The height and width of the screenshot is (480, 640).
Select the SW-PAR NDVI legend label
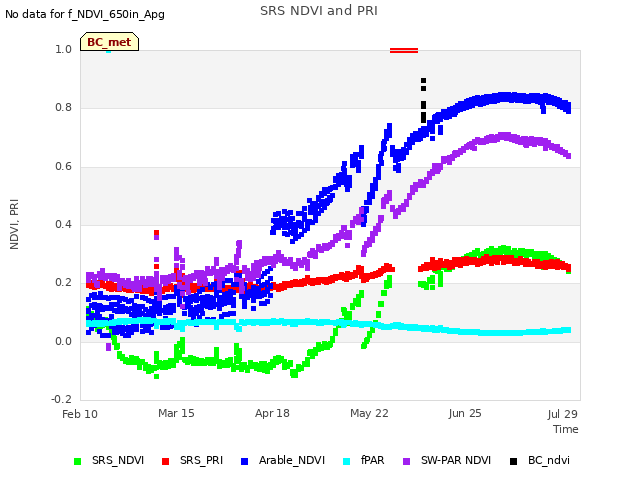pos(456,460)
